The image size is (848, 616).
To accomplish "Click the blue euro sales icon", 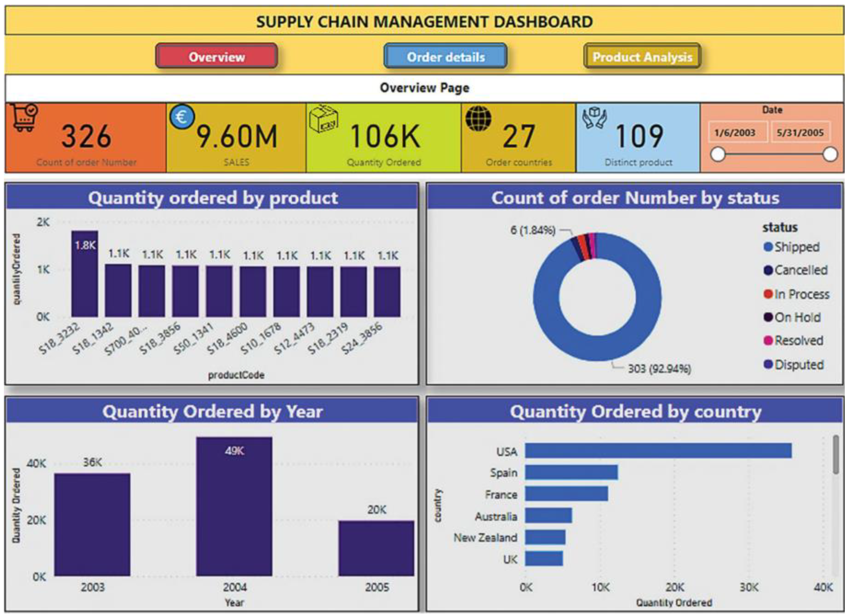I will (182, 117).
